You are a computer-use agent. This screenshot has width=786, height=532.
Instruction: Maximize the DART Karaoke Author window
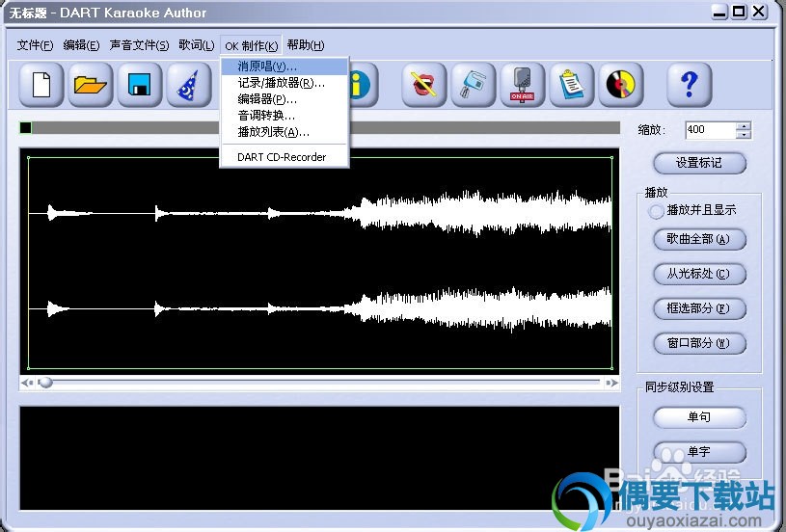point(739,12)
